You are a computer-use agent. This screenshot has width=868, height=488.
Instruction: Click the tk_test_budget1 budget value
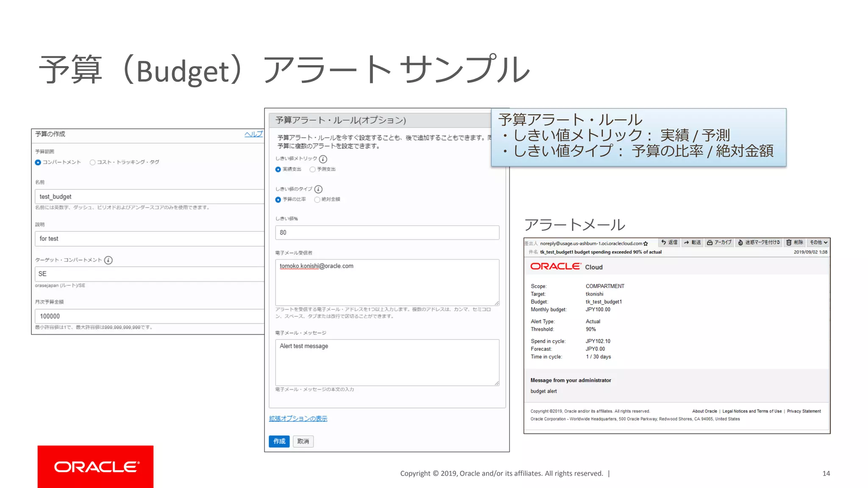pyautogui.click(x=604, y=302)
